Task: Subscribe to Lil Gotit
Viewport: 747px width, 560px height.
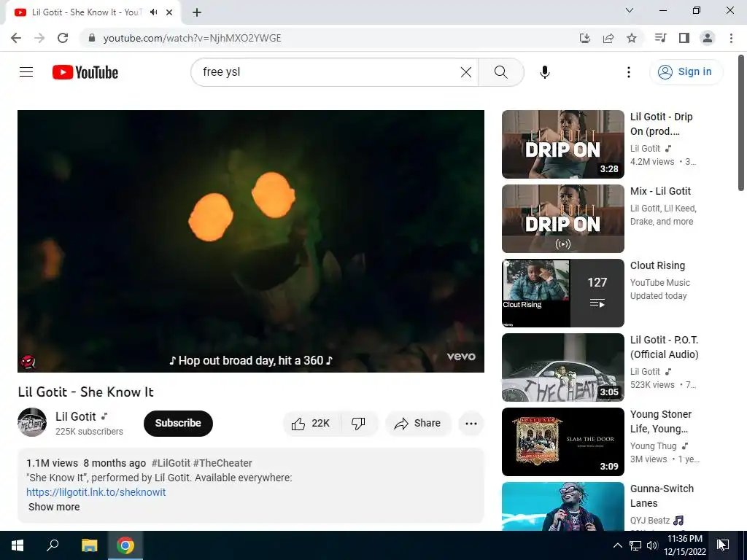Action: 178,423
